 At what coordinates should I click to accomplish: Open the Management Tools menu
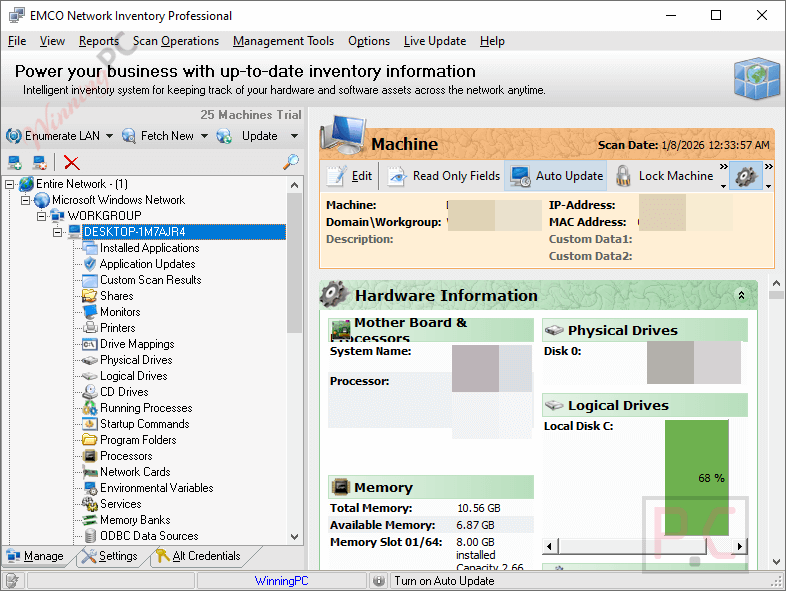click(283, 41)
